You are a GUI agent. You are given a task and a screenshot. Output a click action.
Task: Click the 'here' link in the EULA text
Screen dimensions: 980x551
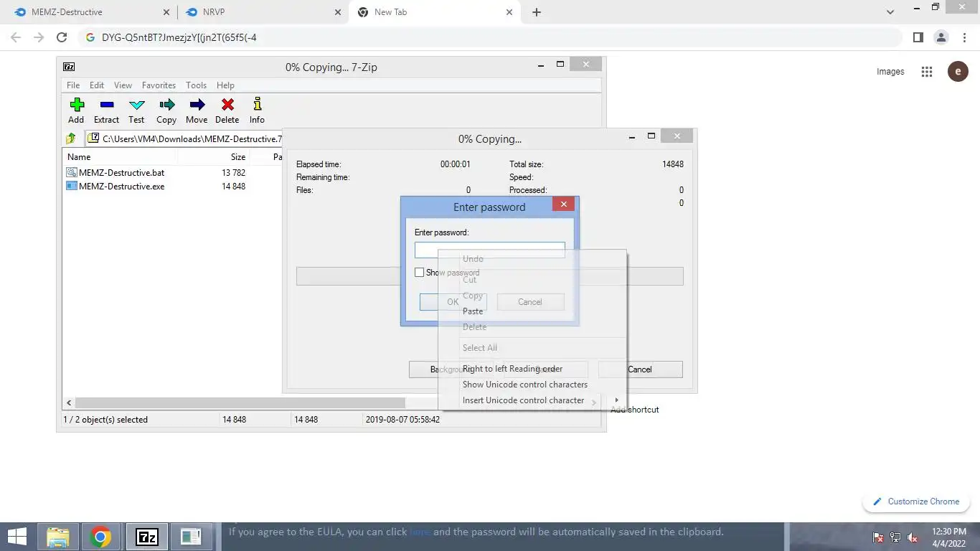pyautogui.click(x=420, y=532)
